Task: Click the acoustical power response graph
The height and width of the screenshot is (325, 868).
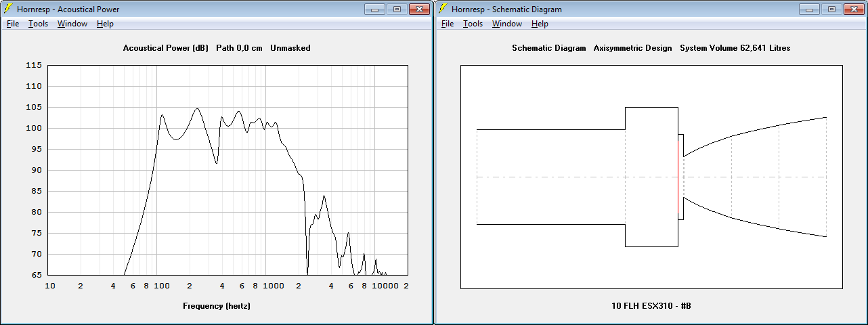Action: (x=228, y=171)
